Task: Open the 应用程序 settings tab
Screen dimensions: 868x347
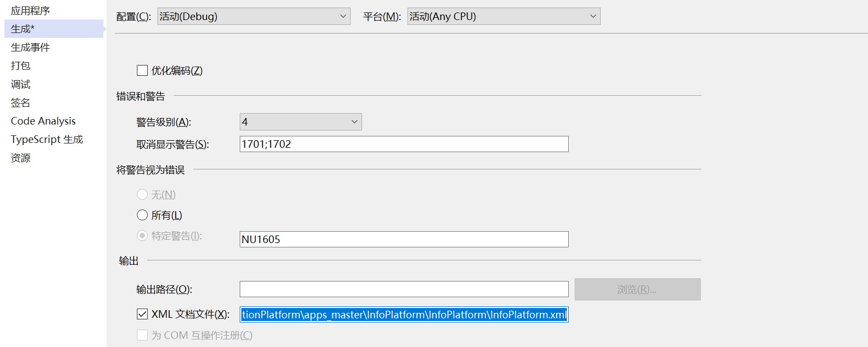Action: coord(30,11)
